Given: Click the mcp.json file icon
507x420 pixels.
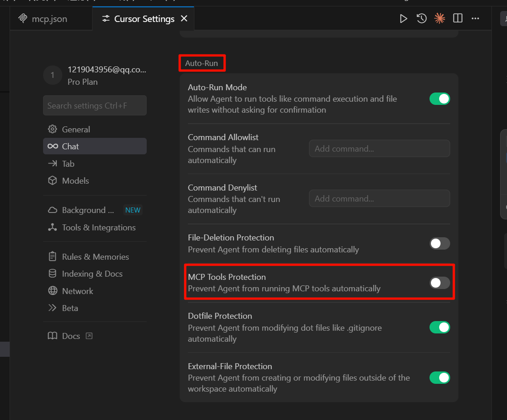Looking at the screenshot, I should point(22,18).
